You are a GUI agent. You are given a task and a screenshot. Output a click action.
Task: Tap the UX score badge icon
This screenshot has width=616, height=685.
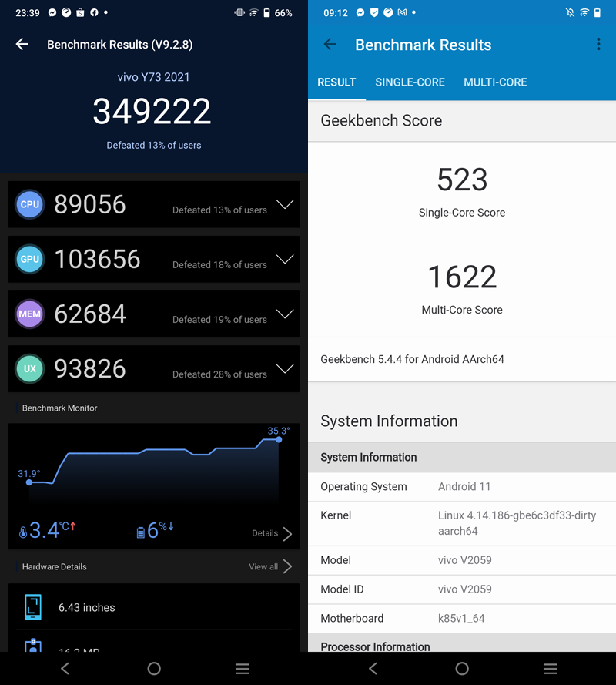click(x=30, y=368)
